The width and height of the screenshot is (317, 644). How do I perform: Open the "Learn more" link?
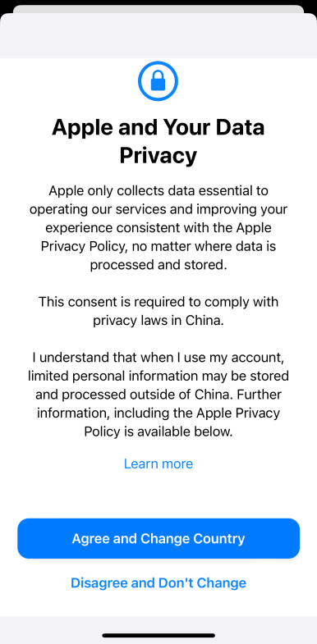click(x=158, y=464)
